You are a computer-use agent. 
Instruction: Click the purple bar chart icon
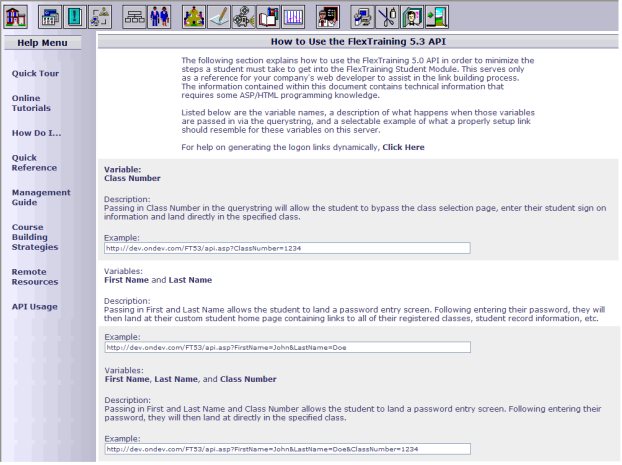point(293,17)
